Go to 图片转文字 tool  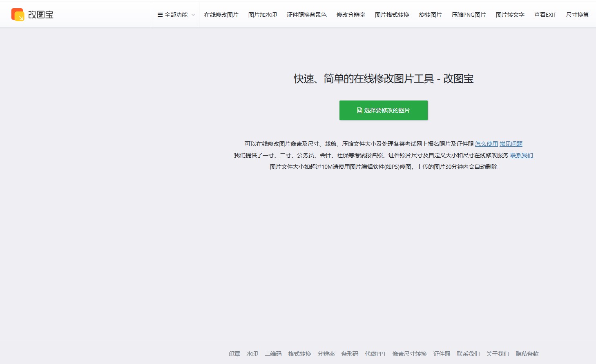coord(510,15)
